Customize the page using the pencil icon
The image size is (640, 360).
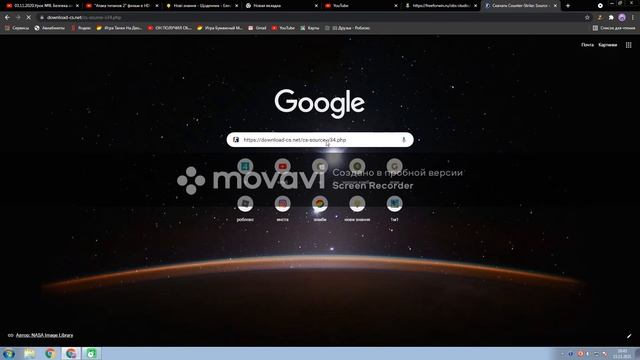coord(629,336)
